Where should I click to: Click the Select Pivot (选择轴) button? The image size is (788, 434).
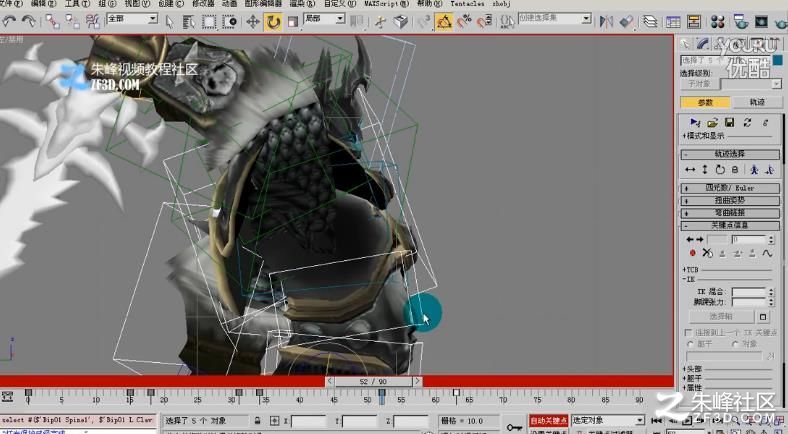pyautogui.click(x=721, y=316)
